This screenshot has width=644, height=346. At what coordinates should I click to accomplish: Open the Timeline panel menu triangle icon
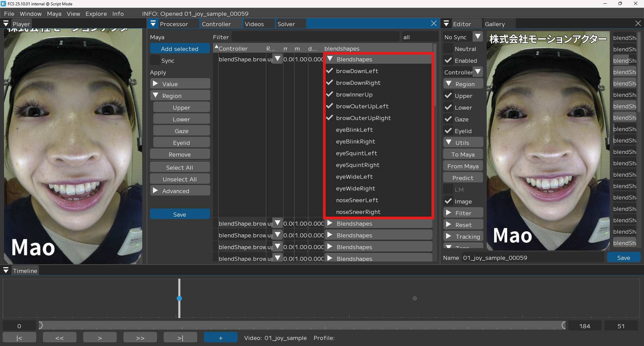[6, 271]
